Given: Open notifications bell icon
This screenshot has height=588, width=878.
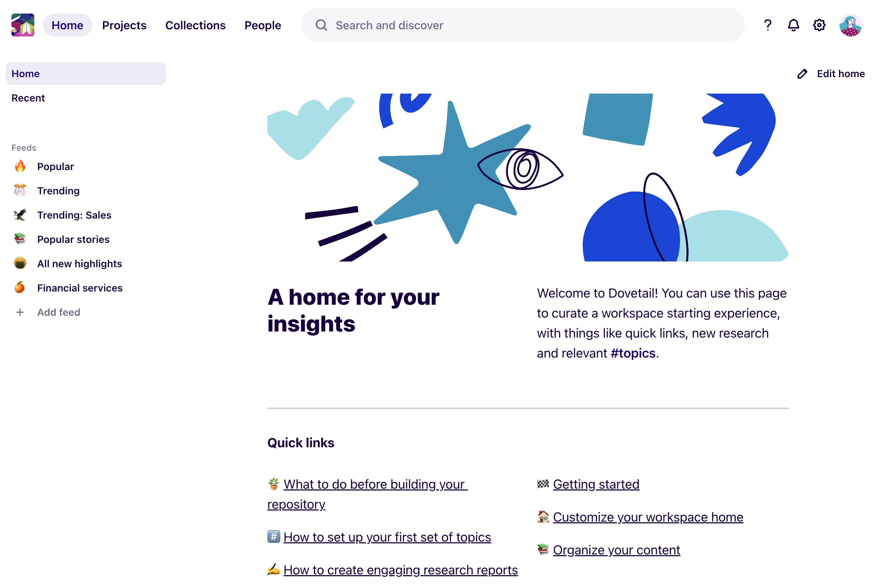Looking at the screenshot, I should tap(793, 25).
